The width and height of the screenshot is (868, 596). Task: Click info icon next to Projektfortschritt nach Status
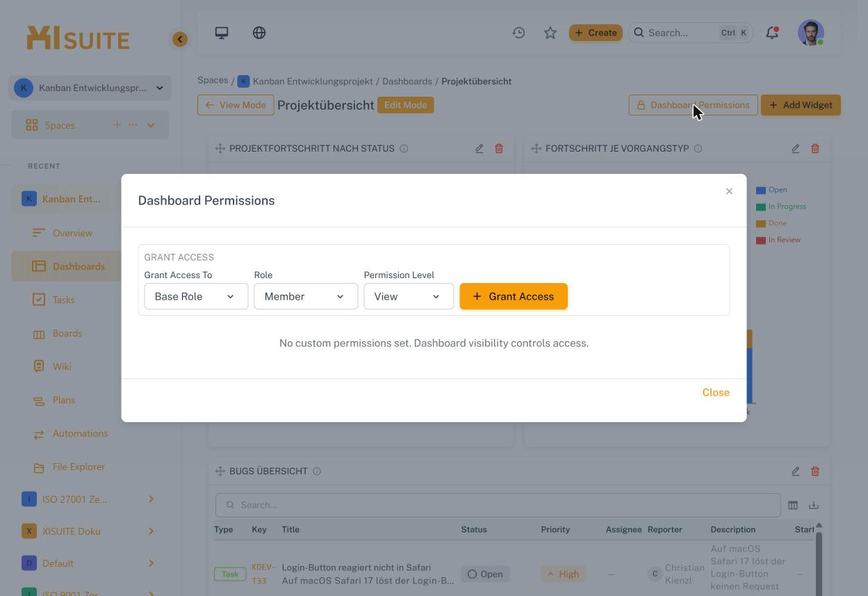point(404,148)
